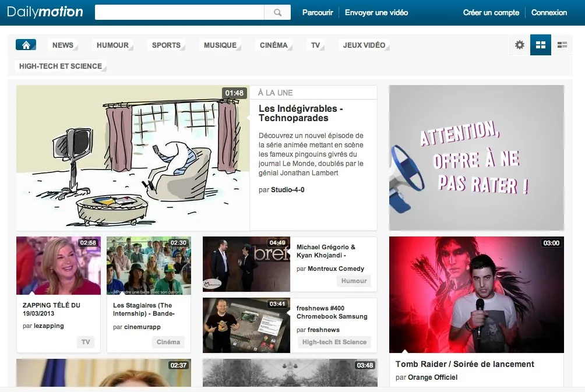Click the Connexion link
585x392 pixels.
click(x=549, y=13)
